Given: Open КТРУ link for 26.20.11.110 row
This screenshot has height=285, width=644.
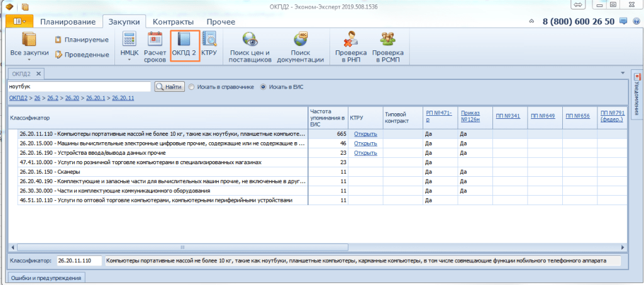Looking at the screenshot, I should (x=365, y=134).
